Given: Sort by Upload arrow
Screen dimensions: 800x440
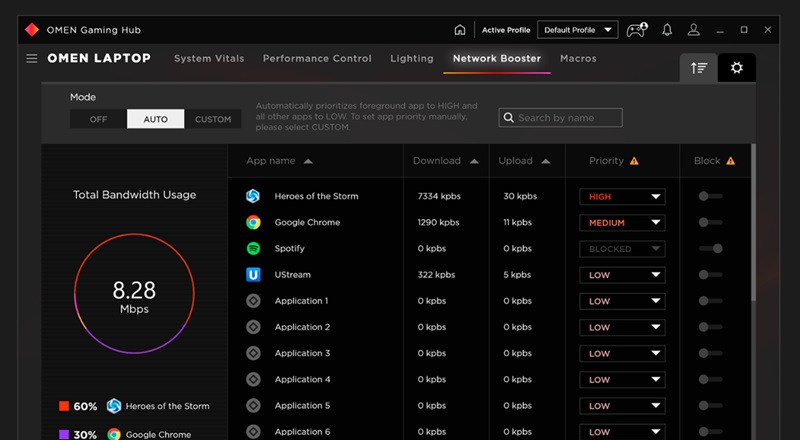Looking at the screenshot, I should (x=545, y=161).
